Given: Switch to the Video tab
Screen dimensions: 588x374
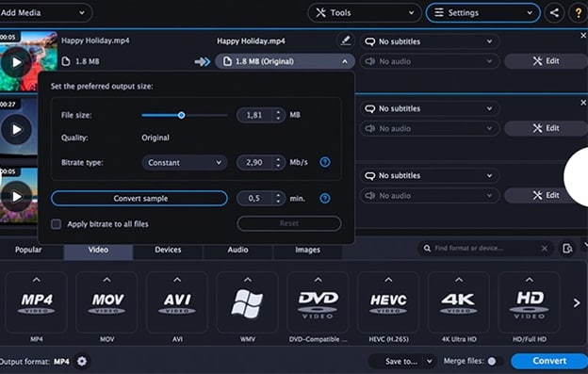Looking at the screenshot, I should tap(98, 250).
